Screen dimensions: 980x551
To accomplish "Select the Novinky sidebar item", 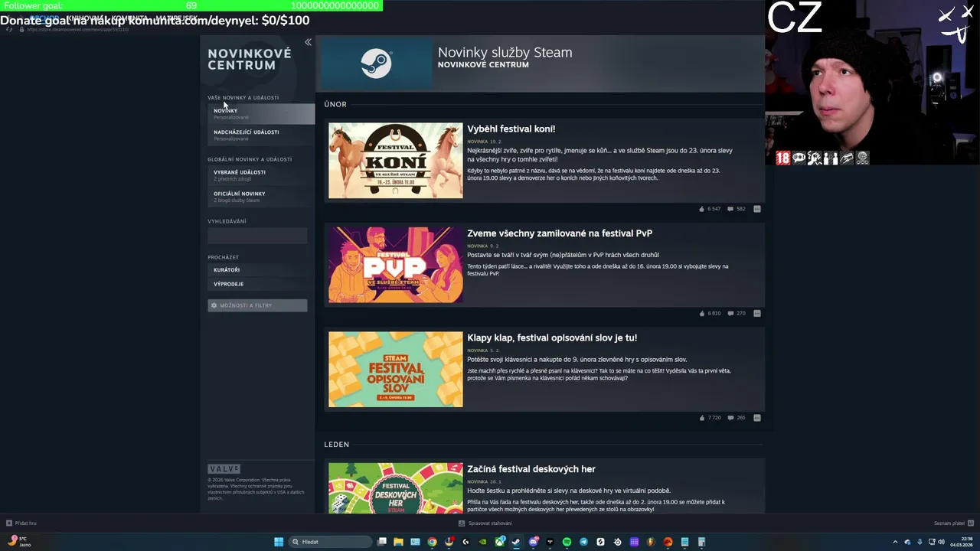I will pos(261,113).
